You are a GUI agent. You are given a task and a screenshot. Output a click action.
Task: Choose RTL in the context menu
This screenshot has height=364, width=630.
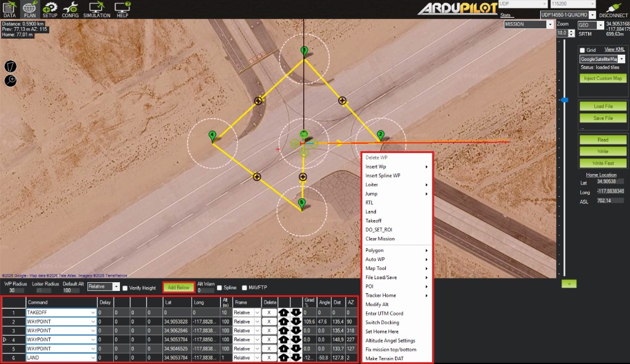click(397, 202)
